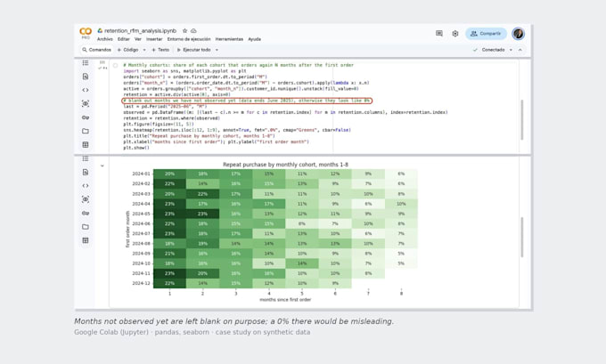Click the code line 'plt.show()'
The image size is (606, 364).
(x=136, y=148)
